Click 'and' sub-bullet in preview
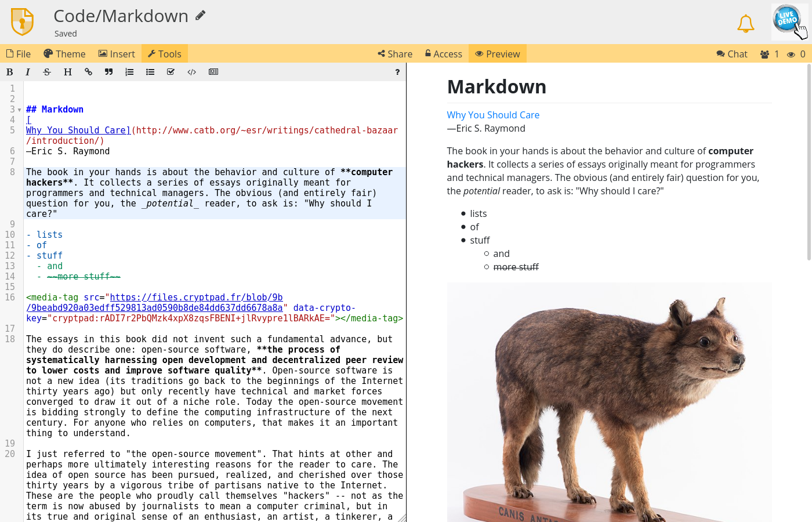Screen dimensions: 812x522 click(x=501, y=253)
